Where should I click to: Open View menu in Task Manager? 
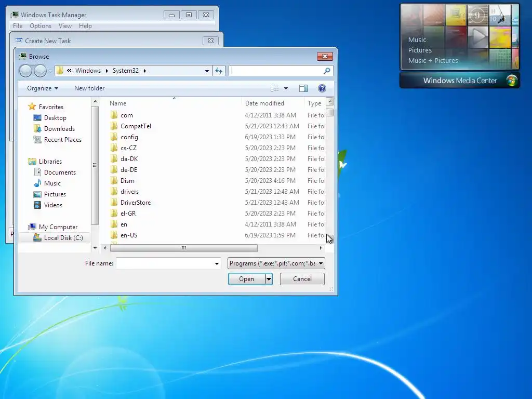(65, 26)
